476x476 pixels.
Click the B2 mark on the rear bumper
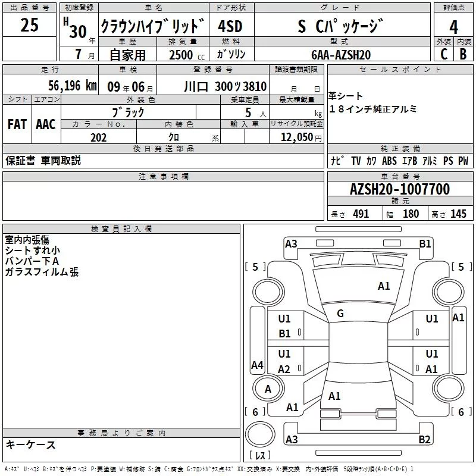[424, 439]
